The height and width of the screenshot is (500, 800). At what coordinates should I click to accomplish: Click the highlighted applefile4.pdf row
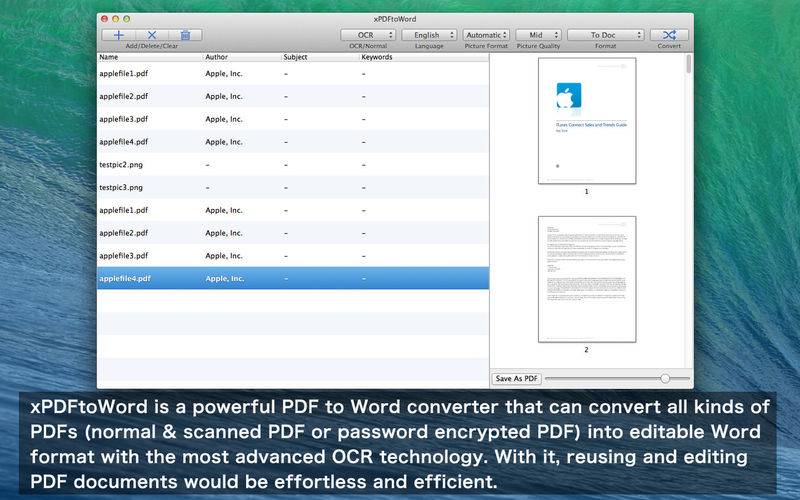(x=293, y=279)
